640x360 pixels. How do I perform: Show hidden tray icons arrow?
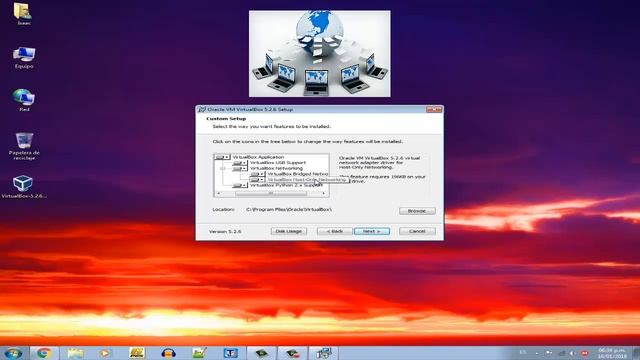point(537,353)
